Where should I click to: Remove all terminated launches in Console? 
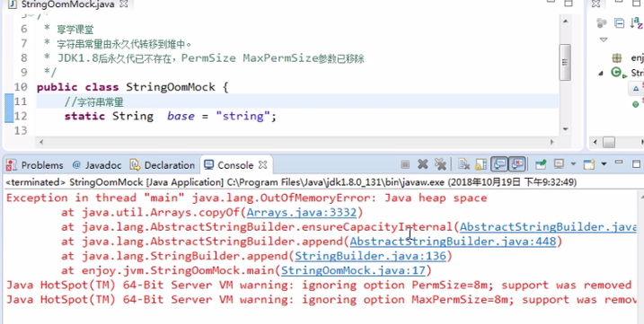(440, 164)
